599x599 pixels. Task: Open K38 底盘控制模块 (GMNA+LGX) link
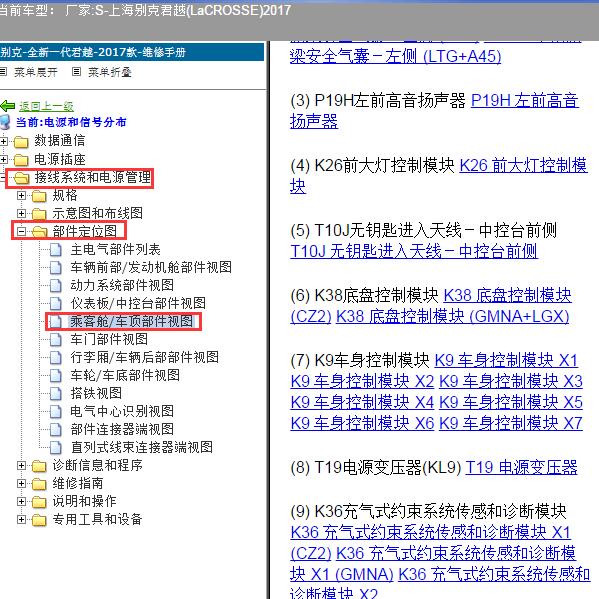tap(453, 317)
